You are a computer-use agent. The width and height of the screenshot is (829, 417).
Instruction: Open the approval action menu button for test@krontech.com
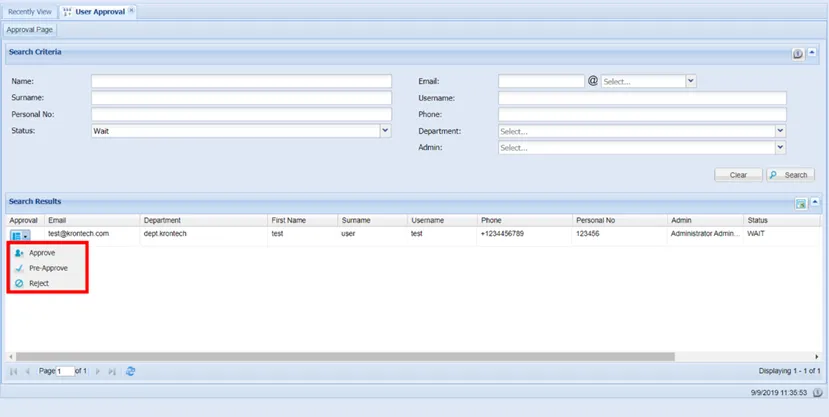click(20, 236)
